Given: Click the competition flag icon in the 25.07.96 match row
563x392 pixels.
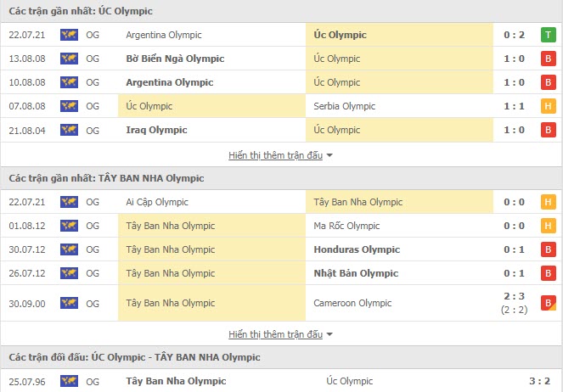Looking at the screenshot, I should click(69, 381).
